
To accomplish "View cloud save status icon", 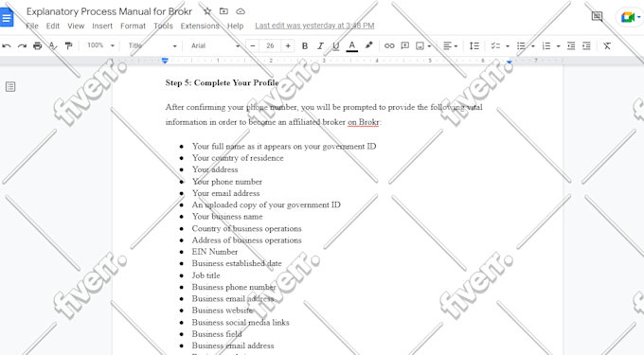I will (x=241, y=11).
